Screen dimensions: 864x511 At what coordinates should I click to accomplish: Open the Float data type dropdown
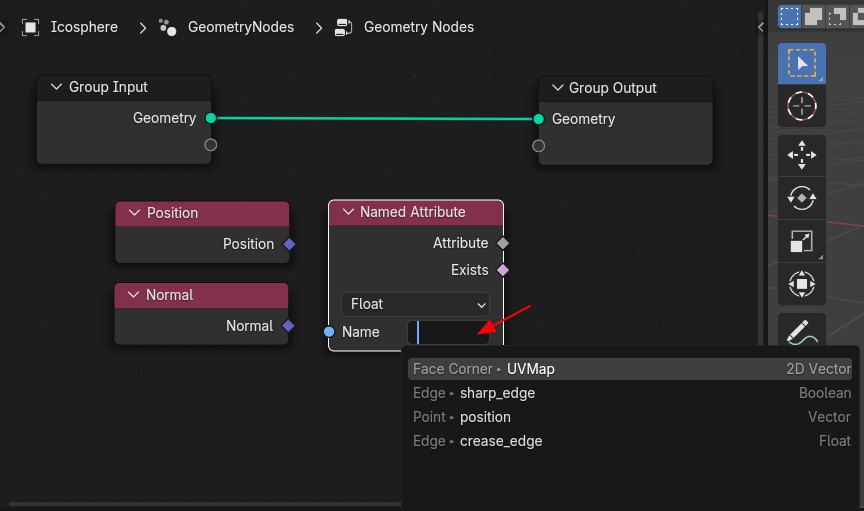pos(415,304)
